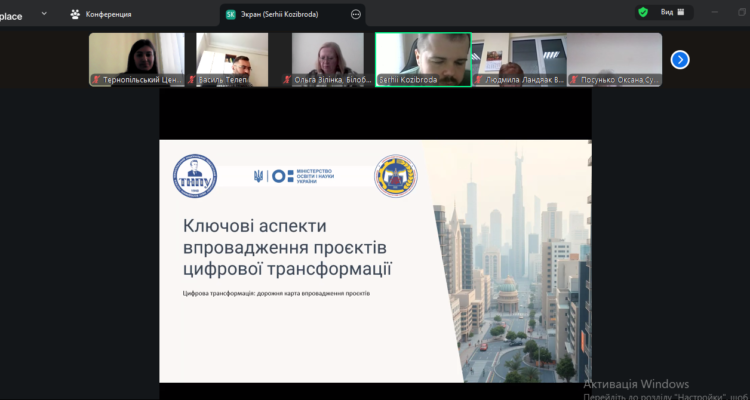Click the ТНПУ university logo on slide
Image resolution: width=750 pixels, height=400 pixels.
pyautogui.click(x=195, y=175)
